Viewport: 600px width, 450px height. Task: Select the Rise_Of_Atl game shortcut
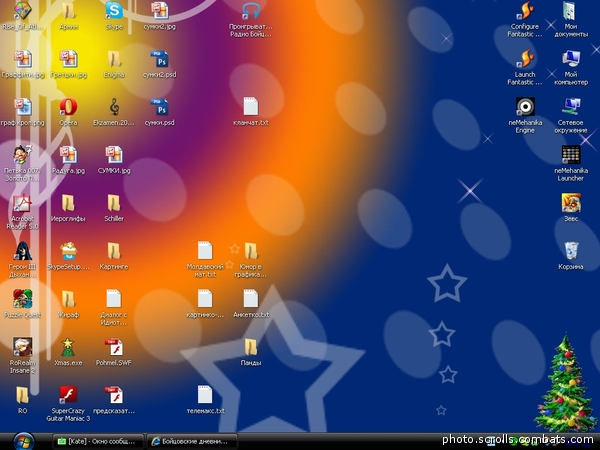[x=23, y=11]
